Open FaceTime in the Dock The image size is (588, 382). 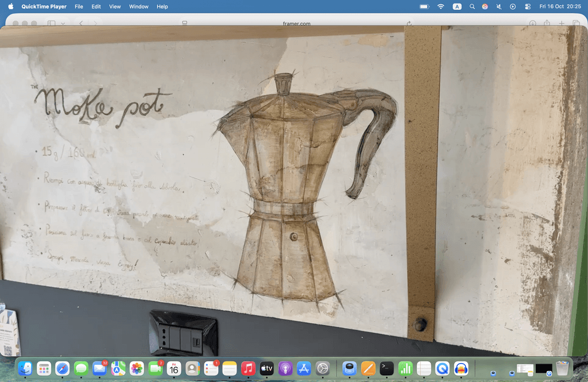[x=156, y=368]
